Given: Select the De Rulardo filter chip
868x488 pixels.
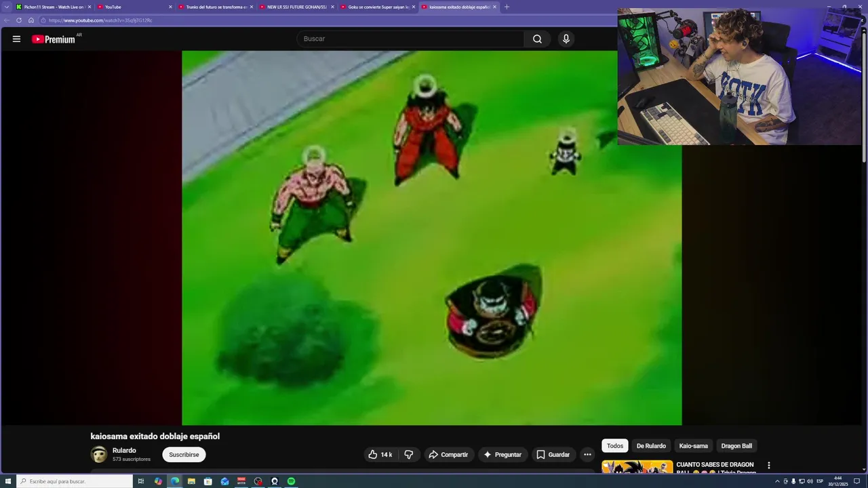Looking at the screenshot, I should 651,446.
